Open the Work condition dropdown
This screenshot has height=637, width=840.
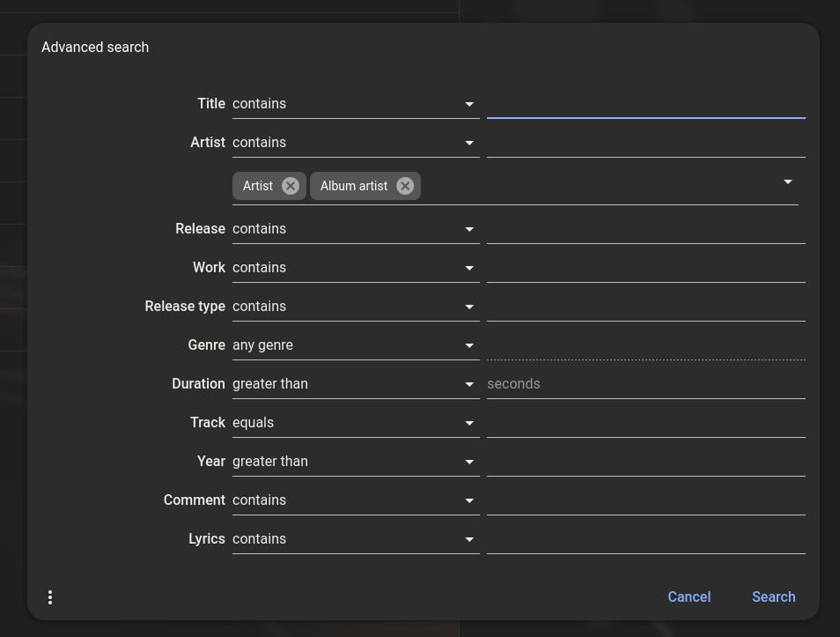355,268
